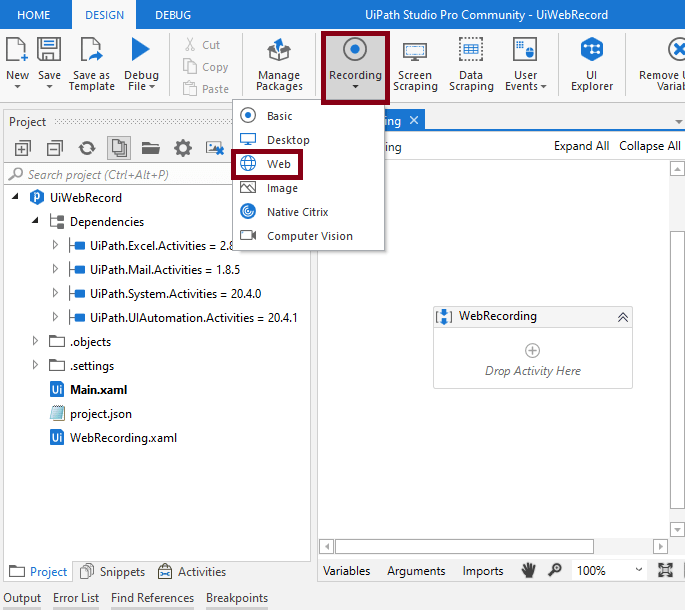Click Collapse All in designer

(x=650, y=146)
